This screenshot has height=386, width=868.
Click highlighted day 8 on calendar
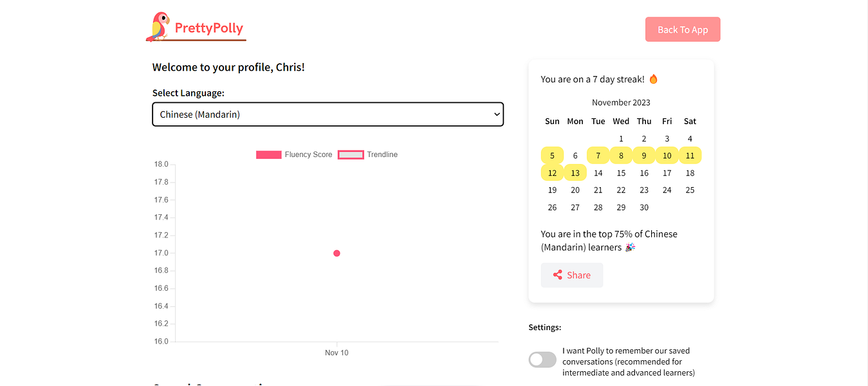click(x=621, y=156)
